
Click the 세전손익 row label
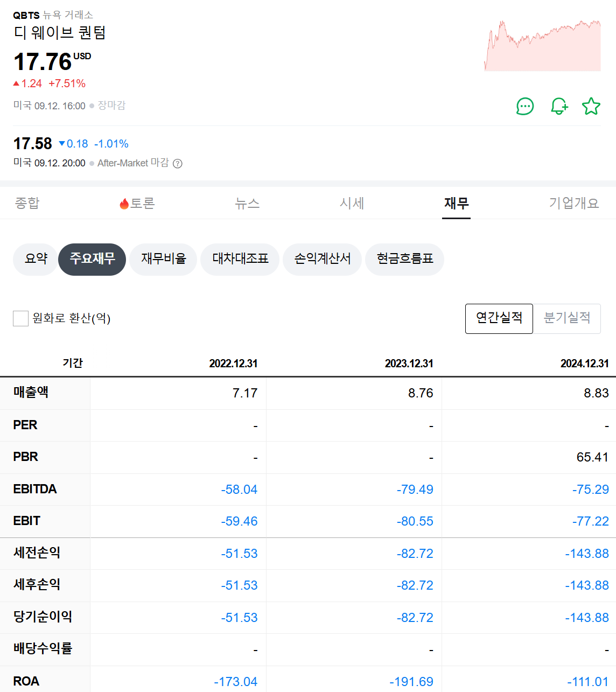click(37, 553)
